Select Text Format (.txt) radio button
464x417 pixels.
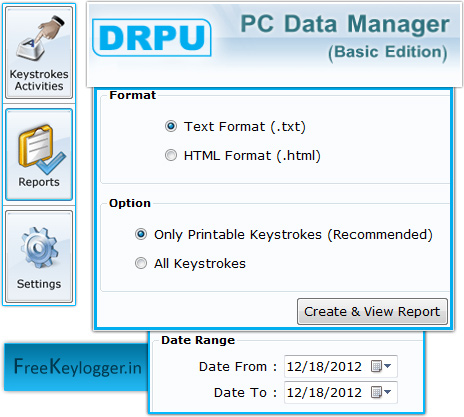tap(171, 126)
